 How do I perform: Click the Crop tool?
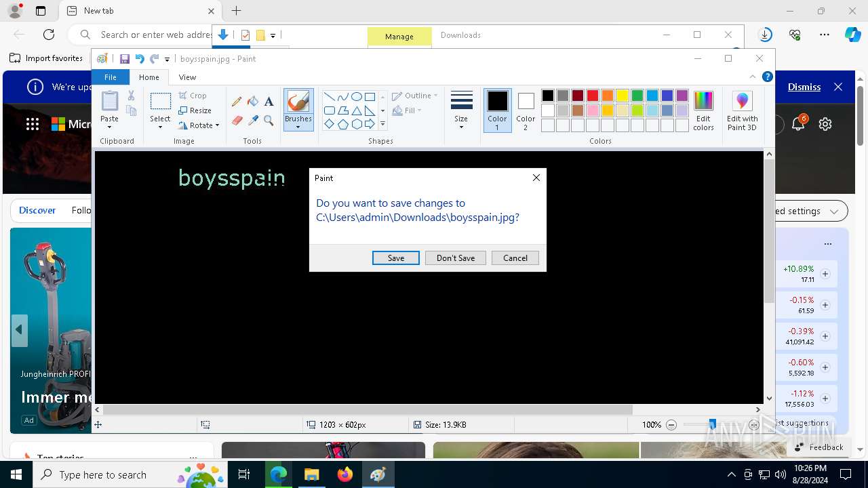point(193,96)
